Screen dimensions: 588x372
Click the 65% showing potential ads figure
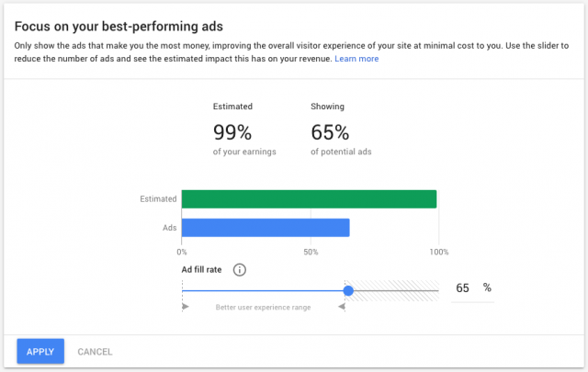[x=331, y=133]
